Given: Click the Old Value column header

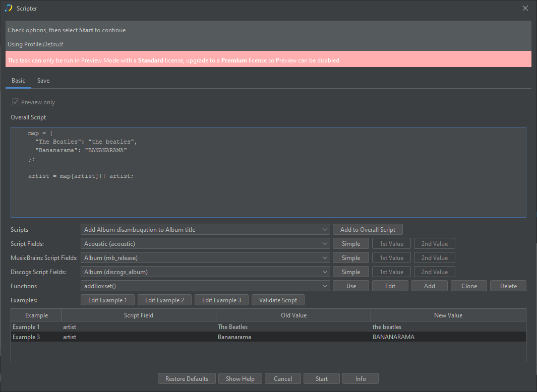Looking at the screenshot, I should coord(293,315).
